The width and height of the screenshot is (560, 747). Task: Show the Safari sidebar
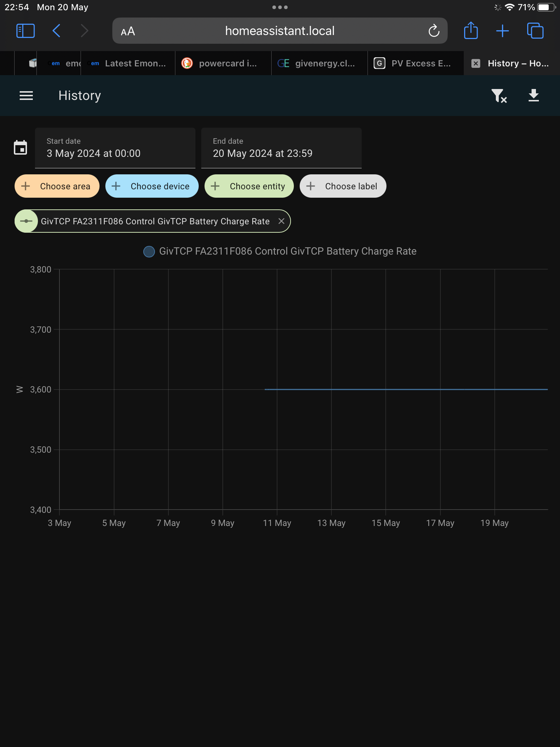[26, 31]
